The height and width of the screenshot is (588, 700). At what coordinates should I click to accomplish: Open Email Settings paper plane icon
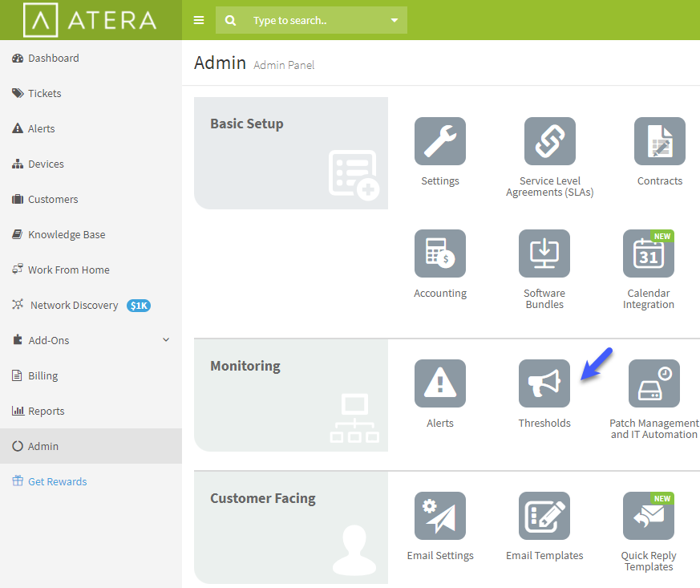click(x=439, y=516)
